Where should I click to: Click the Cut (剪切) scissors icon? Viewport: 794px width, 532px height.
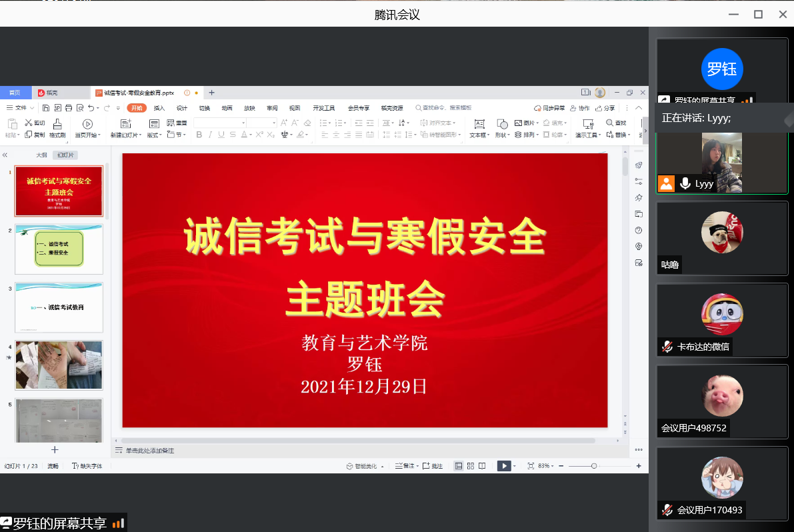click(29, 123)
